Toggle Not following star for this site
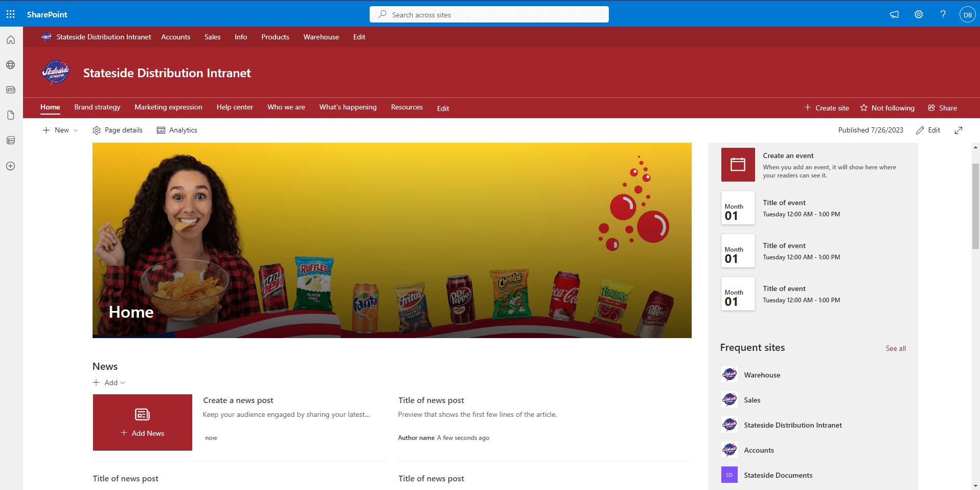980x490 pixels. tap(887, 108)
